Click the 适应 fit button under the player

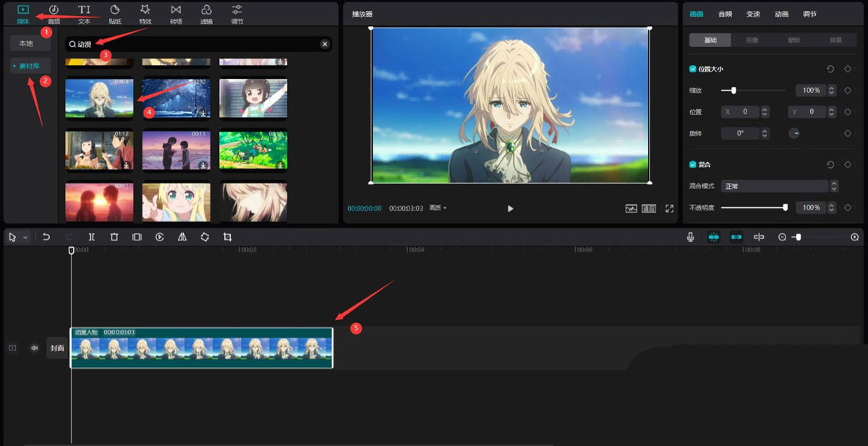(x=649, y=209)
